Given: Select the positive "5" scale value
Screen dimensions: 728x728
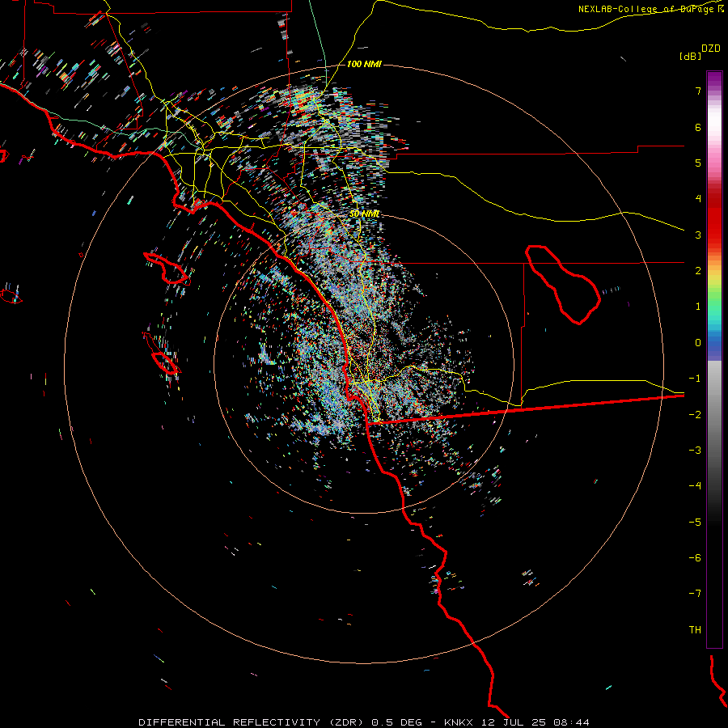Looking at the screenshot, I should [x=698, y=163].
